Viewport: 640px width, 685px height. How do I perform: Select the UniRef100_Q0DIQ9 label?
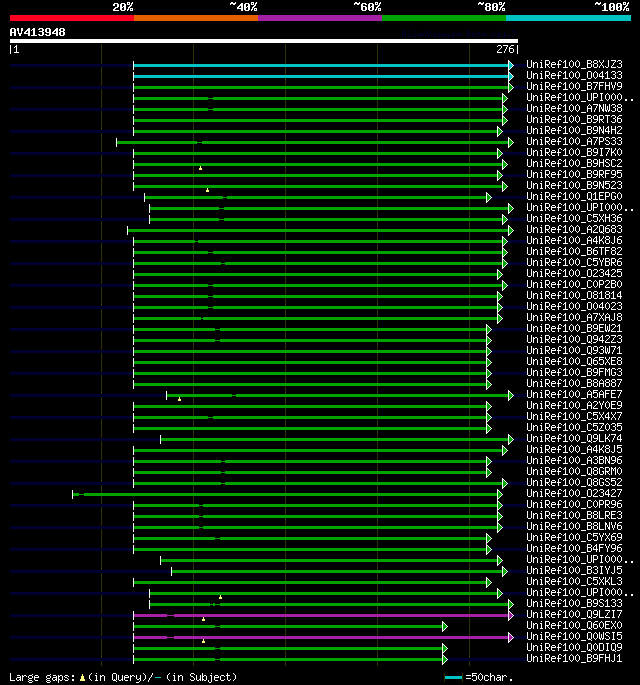574,647
